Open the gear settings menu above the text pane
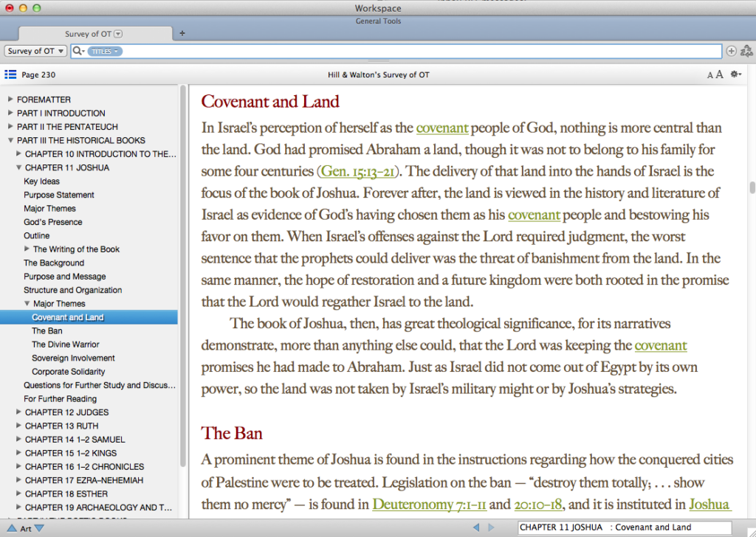The height and width of the screenshot is (537, 756). click(735, 74)
